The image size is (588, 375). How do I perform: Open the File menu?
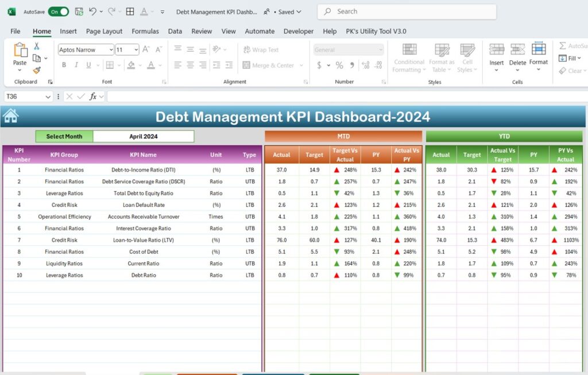[x=16, y=32]
